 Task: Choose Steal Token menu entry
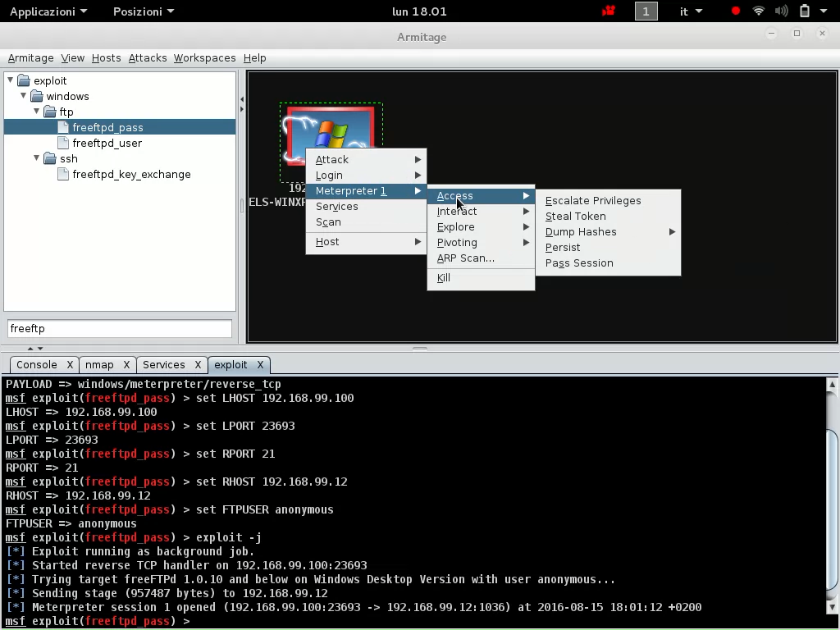coord(608,217)
